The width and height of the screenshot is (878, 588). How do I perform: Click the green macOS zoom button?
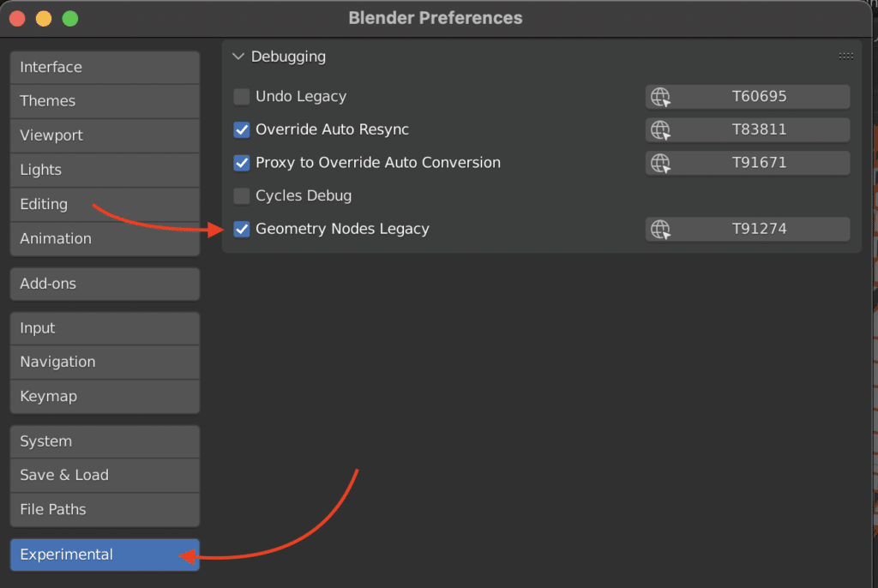pyautogui.click(x=70, y=19)
